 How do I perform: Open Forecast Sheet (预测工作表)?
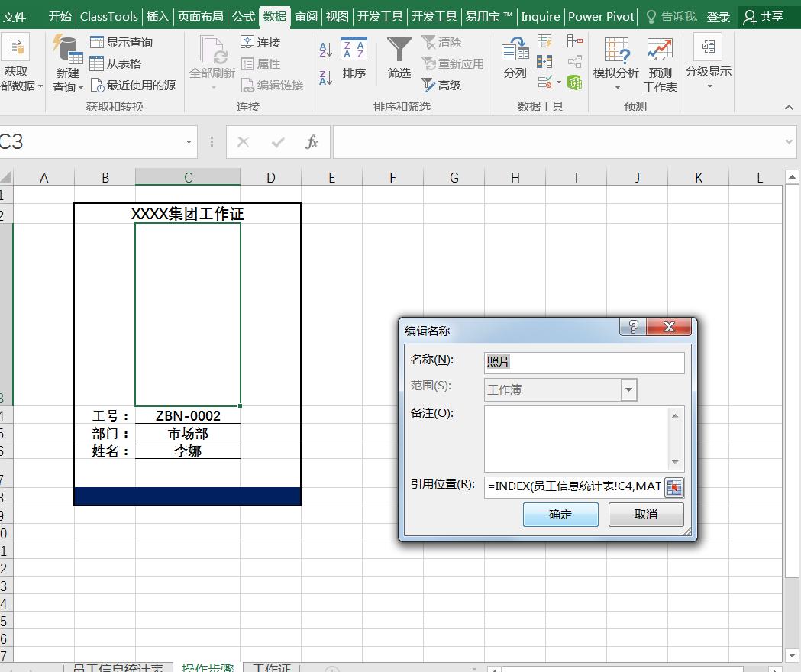click(x=660, y=65)
